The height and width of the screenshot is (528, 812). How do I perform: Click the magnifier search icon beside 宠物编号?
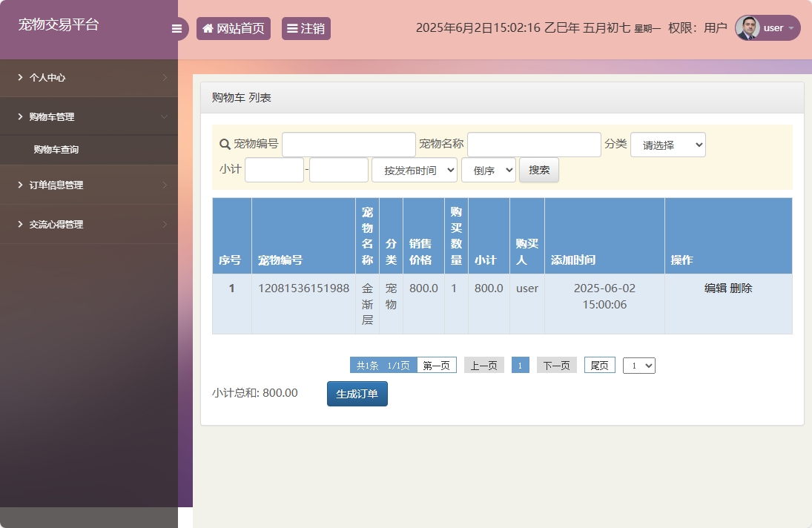tap(223, 144)
